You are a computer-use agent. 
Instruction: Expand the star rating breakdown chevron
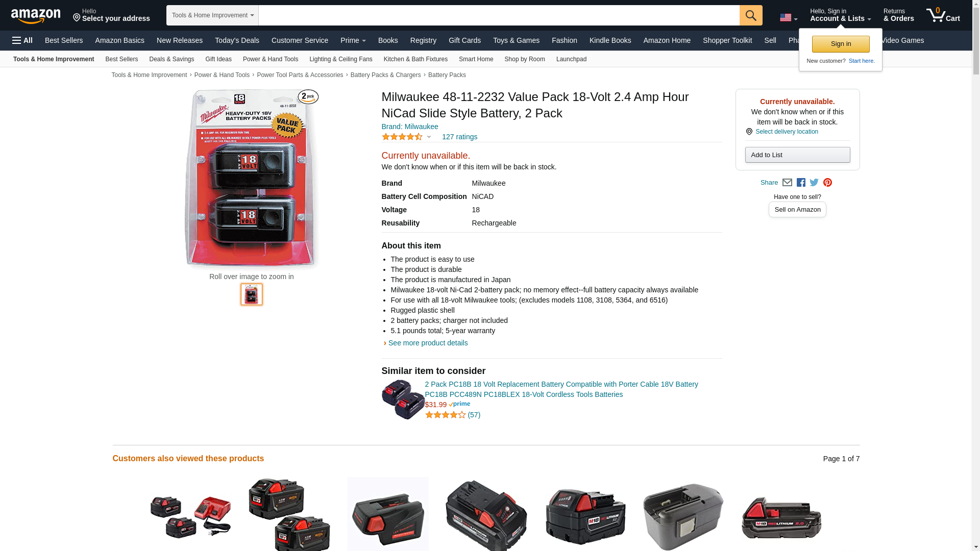pyautogui.click(x=429, y=137)
